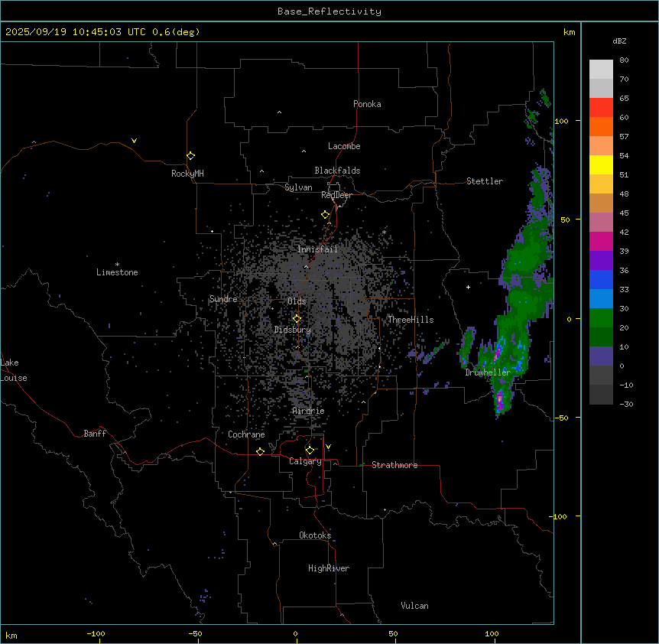Image resolution: width=659 pixels, height=644 pixels.
Task: Click the magenta storm core south of Drumheller
Action: 501,399
